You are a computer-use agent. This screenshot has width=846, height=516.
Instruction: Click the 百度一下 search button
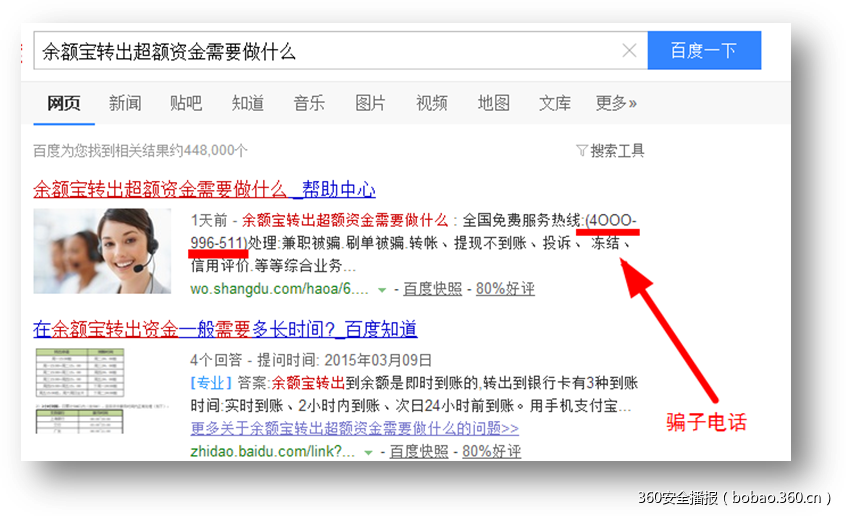click(704, 50)
